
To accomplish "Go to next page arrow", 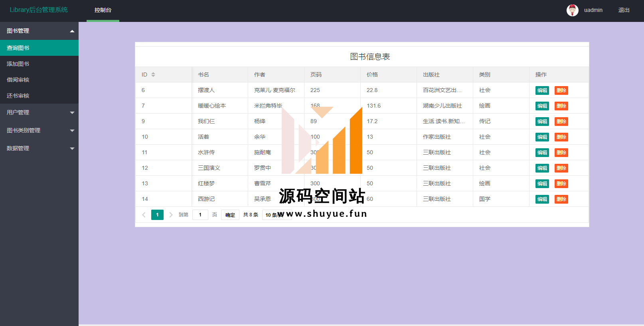I will [x=171, y=215].
